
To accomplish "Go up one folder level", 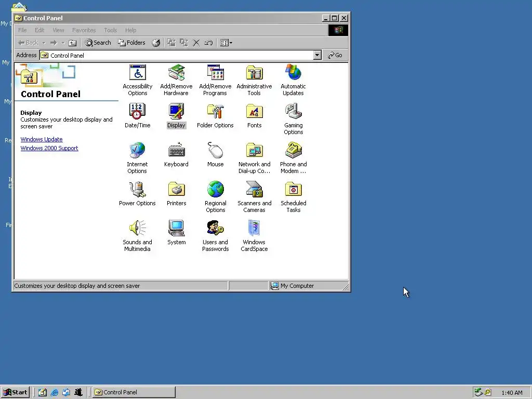I will point(72,43).
